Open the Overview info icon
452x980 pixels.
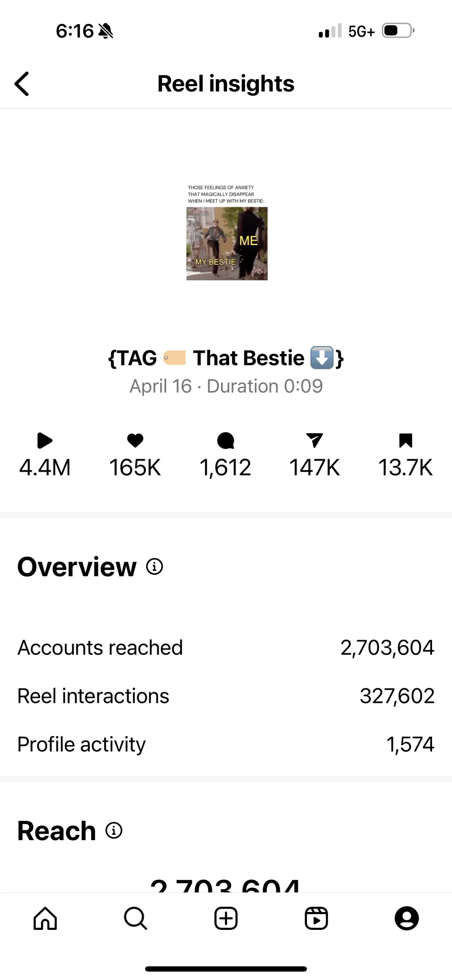tap(154, 567)
